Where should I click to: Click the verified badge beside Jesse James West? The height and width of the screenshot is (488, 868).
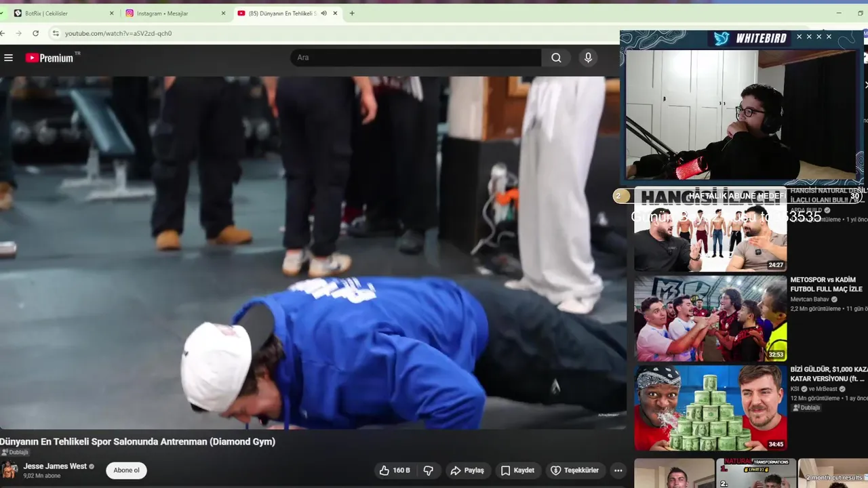(92, 466)
